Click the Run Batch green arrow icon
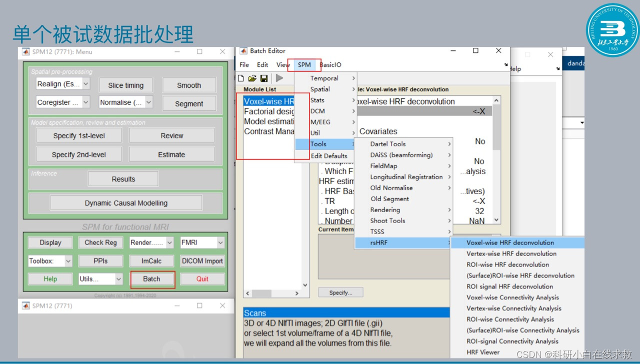The width and height of the screenshot is (640, 364). coord(279,78)
